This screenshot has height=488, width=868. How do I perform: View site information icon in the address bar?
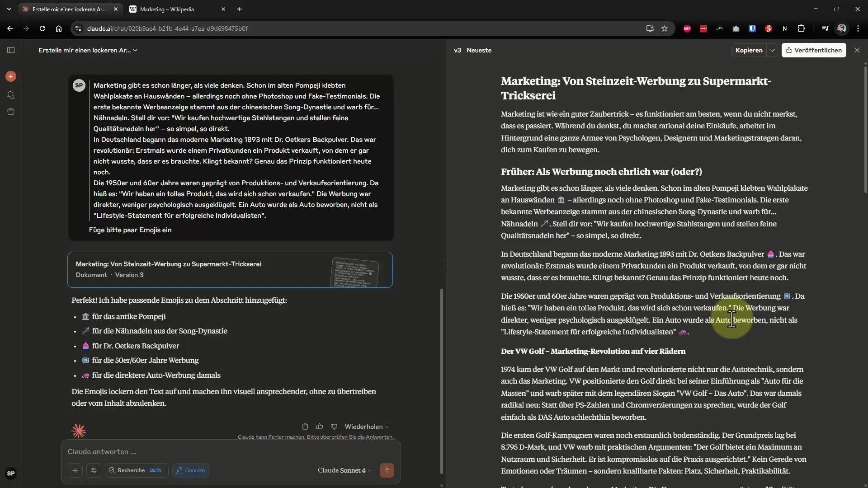[78, 28]
